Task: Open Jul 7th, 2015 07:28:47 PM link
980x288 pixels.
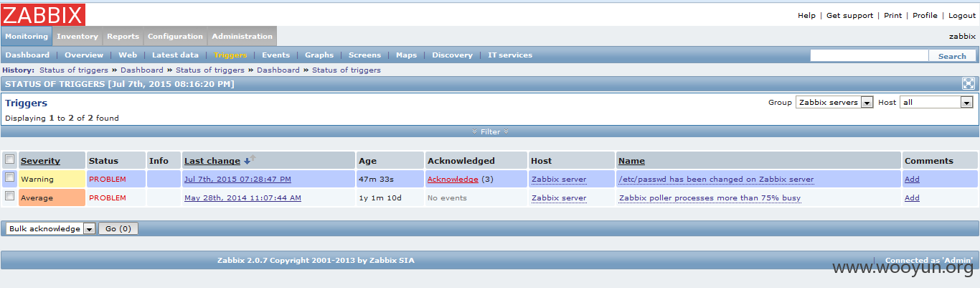Action: click(x=237, y=179)
